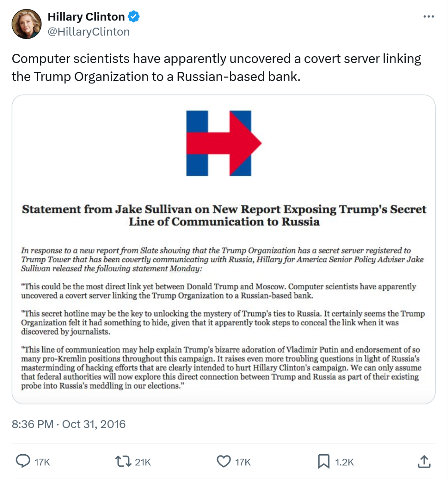Click the 17K replies count

click(42, 462)
